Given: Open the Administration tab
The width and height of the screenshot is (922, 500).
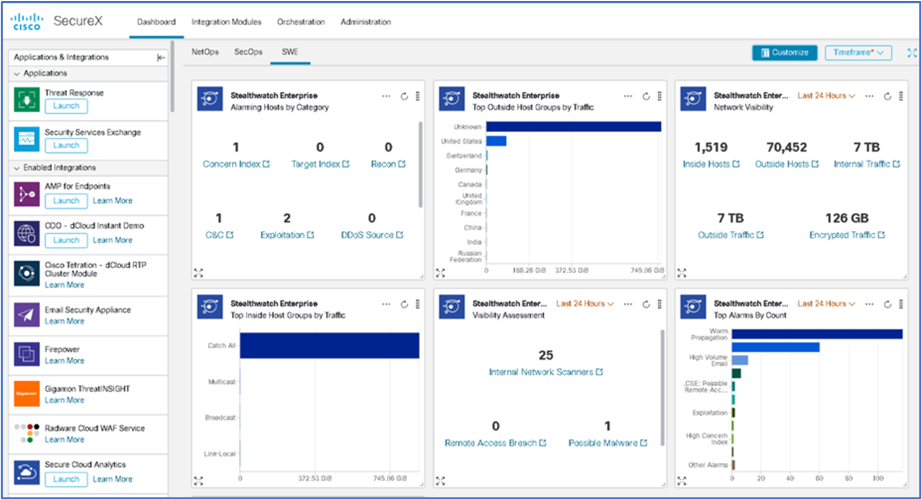Looking at the screenshot, I should click(x=366, y=22).
